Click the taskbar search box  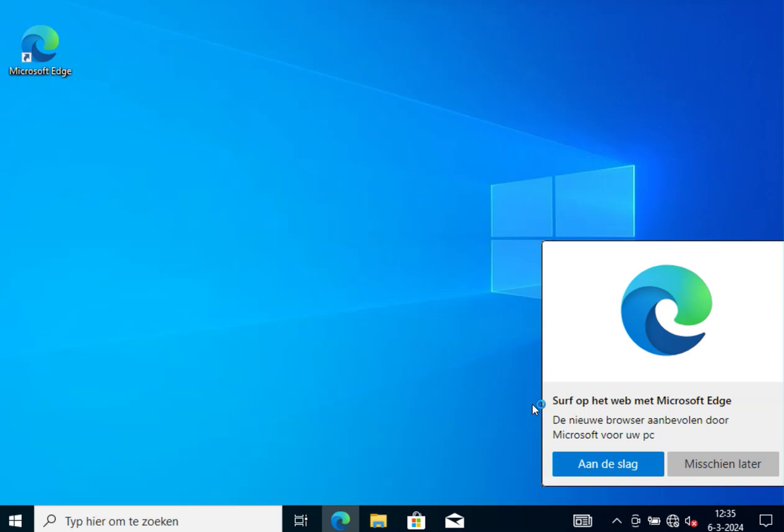click(158, 521)
